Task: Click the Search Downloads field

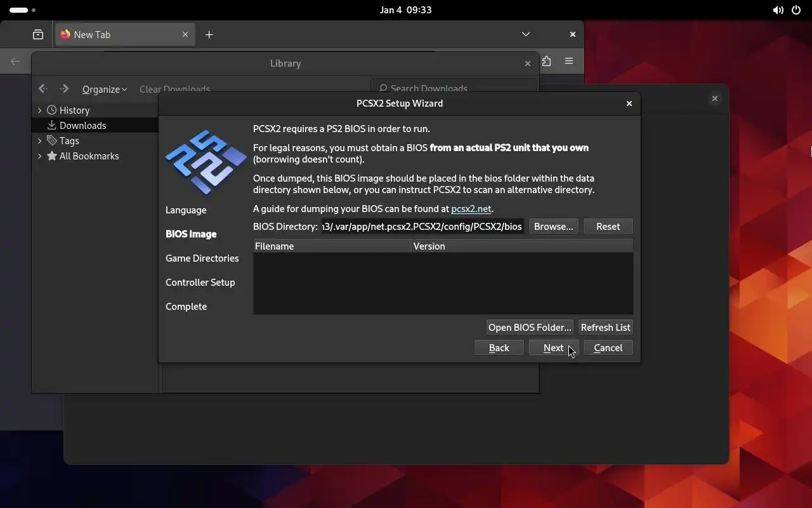Action: (454, 87)
